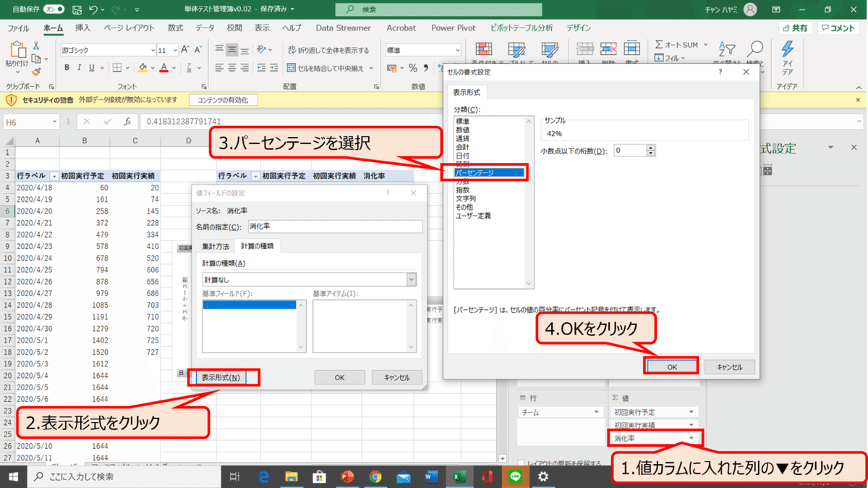The image size is (868, 488).
Task: Click the Save icon in title bar
Action: (x=77, y=9)
